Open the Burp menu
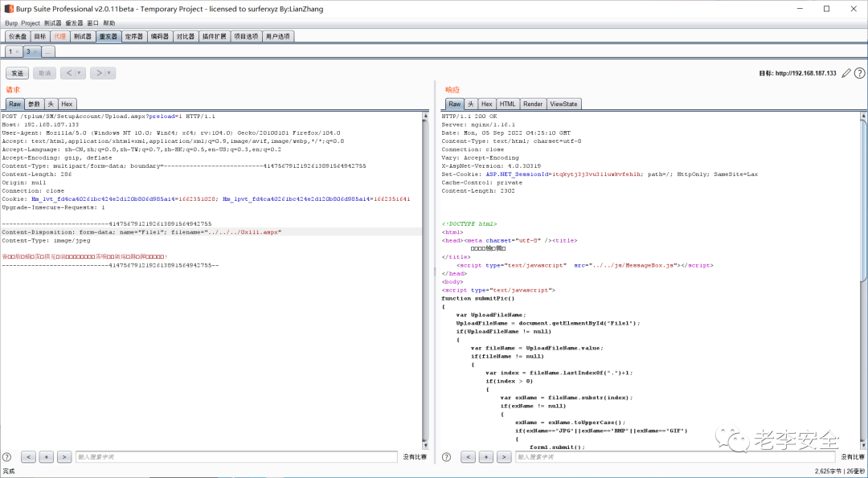 pos(11,23)
